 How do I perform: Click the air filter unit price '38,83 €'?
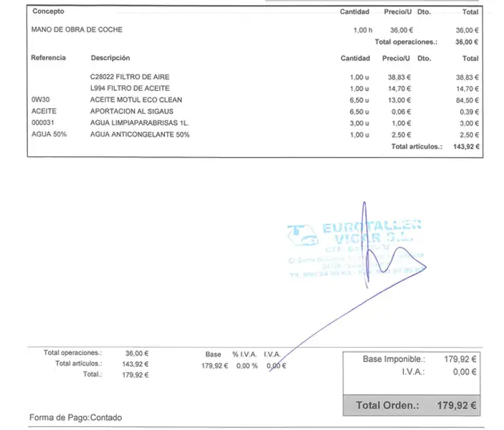pos(399,77)
